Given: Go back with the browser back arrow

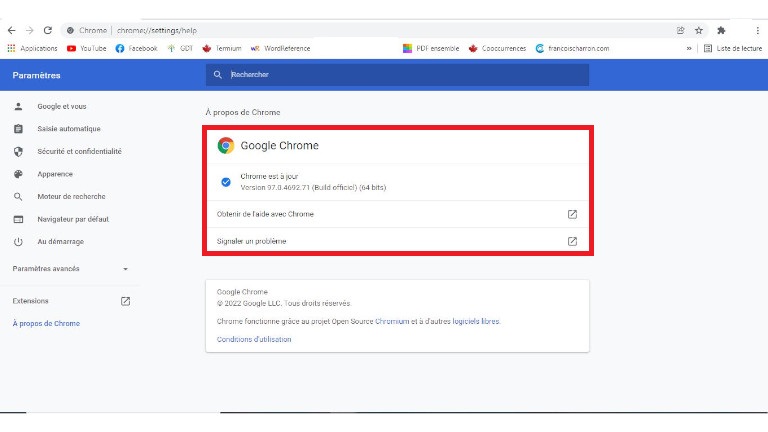Looking at the screenshot, I should pos(11,30).
